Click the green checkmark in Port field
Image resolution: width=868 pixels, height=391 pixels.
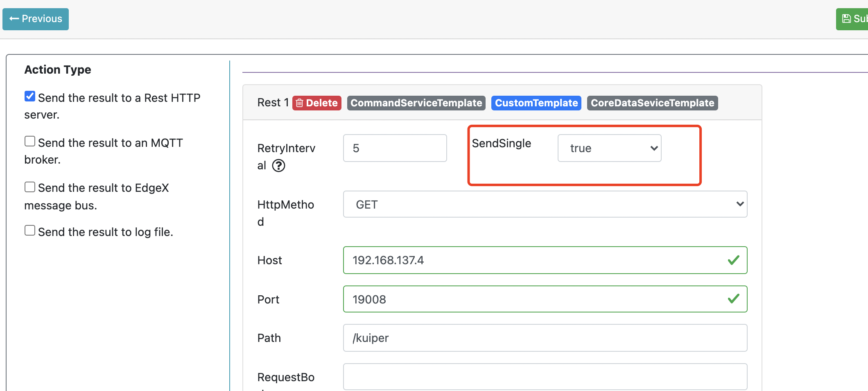click(x=734, y=299)
